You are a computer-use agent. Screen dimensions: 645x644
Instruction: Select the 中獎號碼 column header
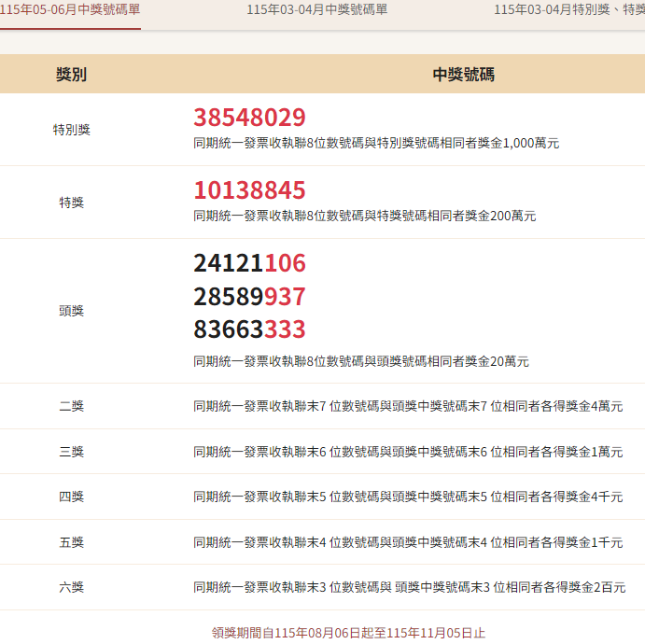pos(464,75)
